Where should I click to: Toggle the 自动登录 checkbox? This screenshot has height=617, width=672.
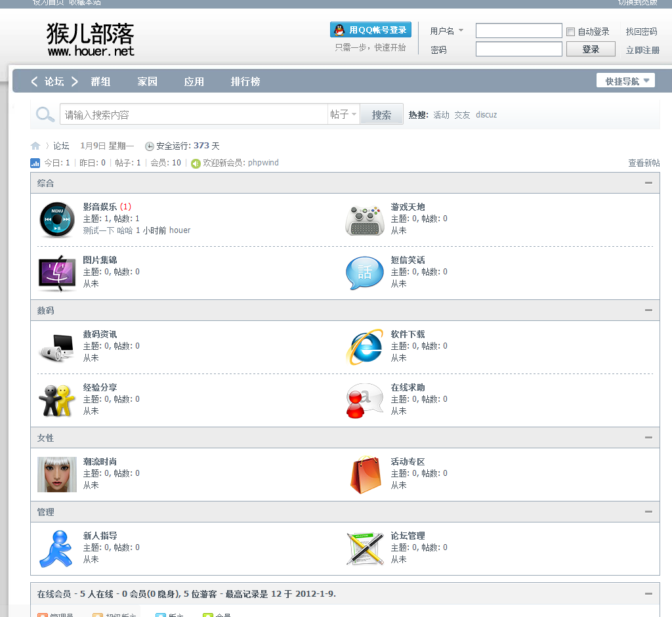570,32
